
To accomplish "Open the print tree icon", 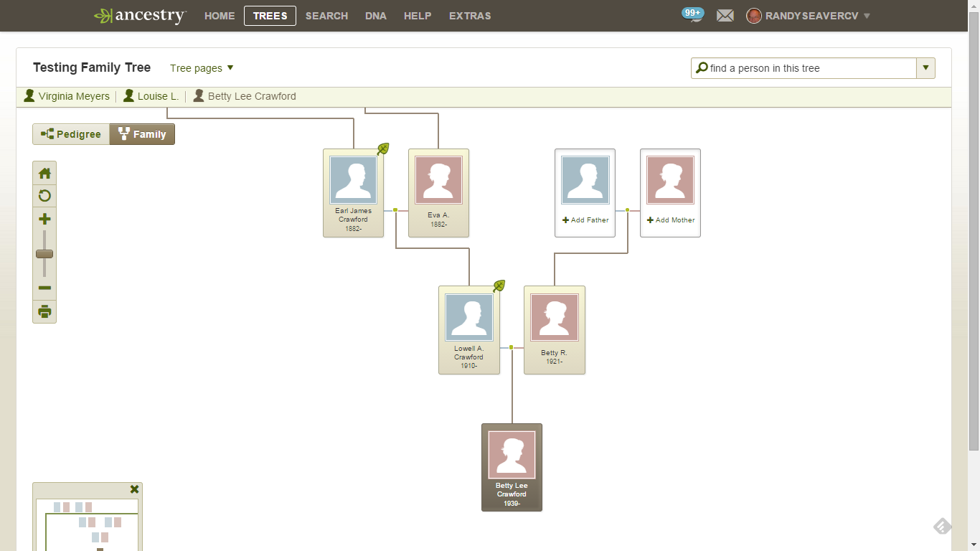I will tap(44, 311).
